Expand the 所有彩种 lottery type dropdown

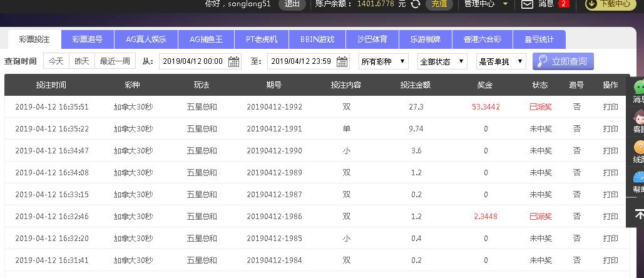[383, 61]
